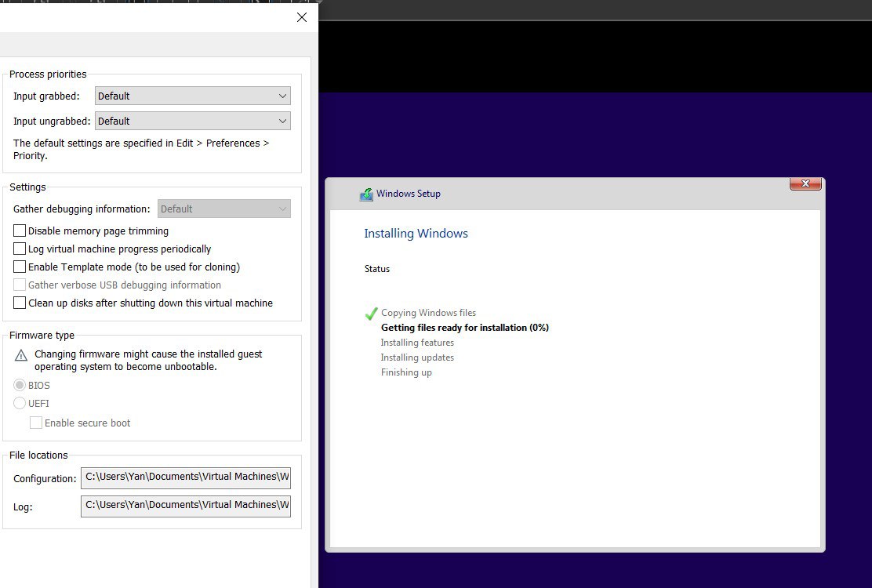Open the Input grabbed priority dropdown
Image resolution: width=872 pixels, height=588 pixels.
(192, 96)
